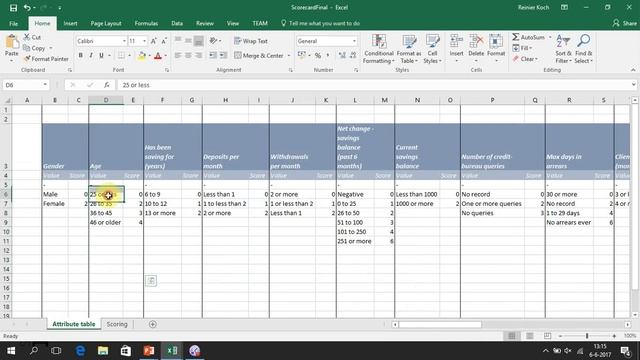Collapse the ribbon

[x=633, y=70]
